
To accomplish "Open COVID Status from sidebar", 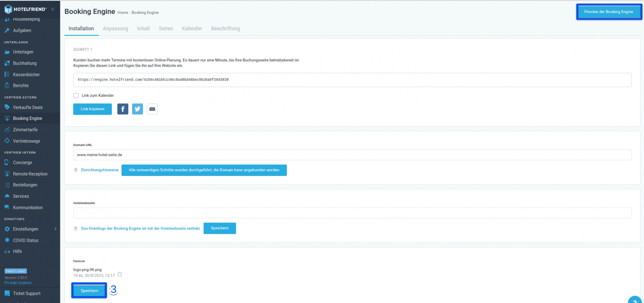I will click(x=25, y=240).
